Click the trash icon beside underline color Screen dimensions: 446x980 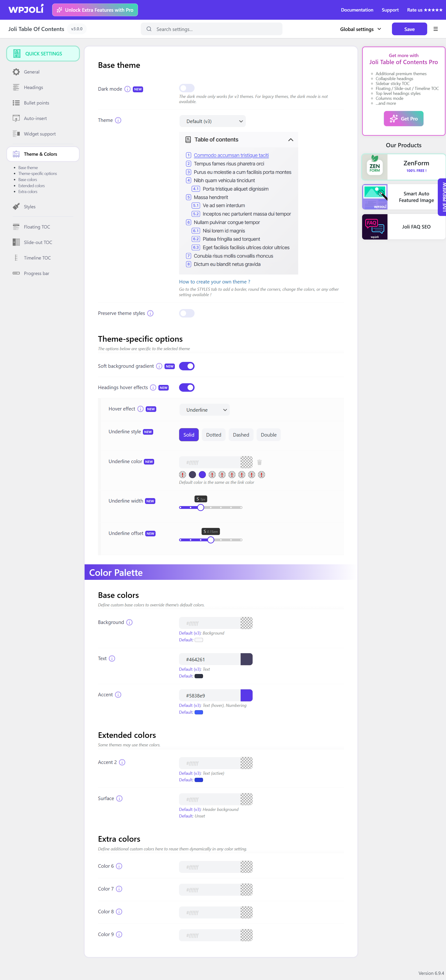259,462
